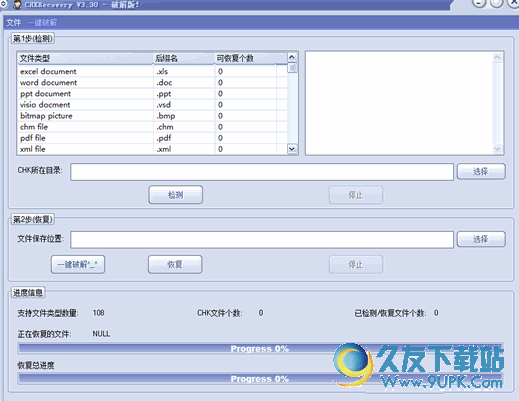Sort by 文件类型 column header
Screen dimensions: 519x401
tap(85, 58)
